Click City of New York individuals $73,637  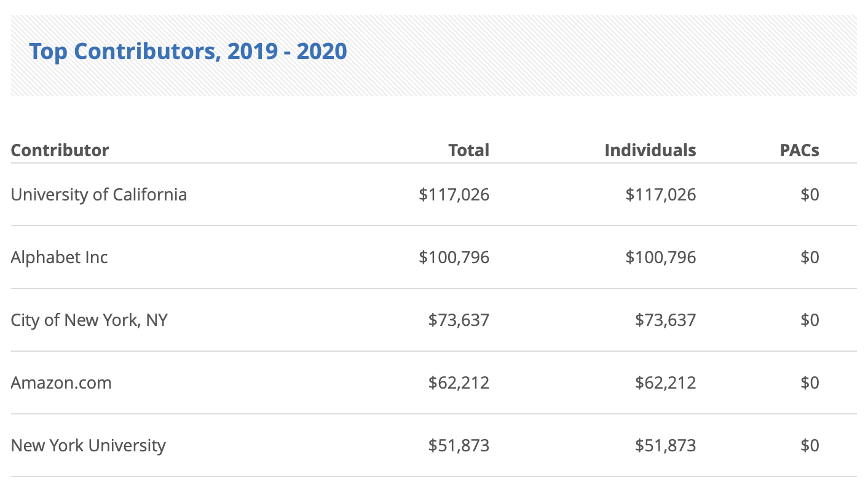pos(665,320)
